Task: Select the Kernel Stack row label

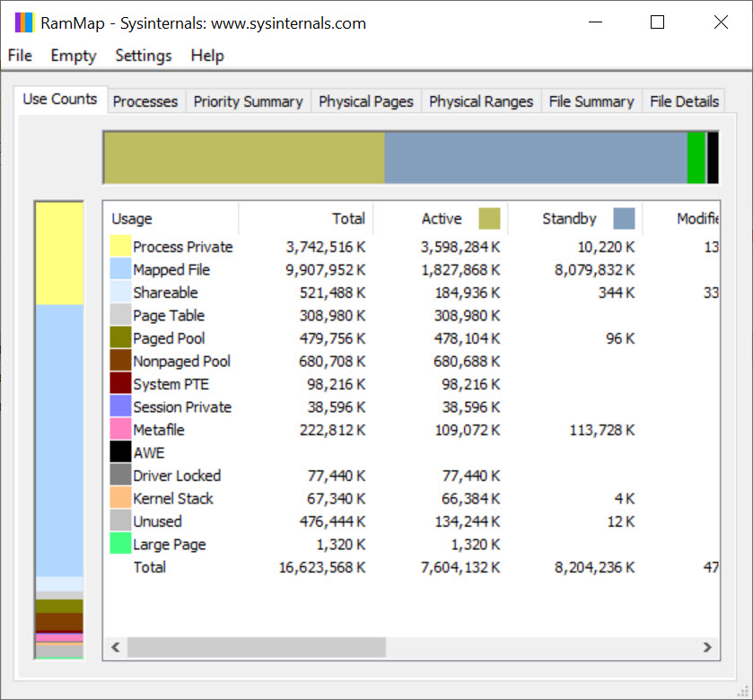Action: point(173,498)
